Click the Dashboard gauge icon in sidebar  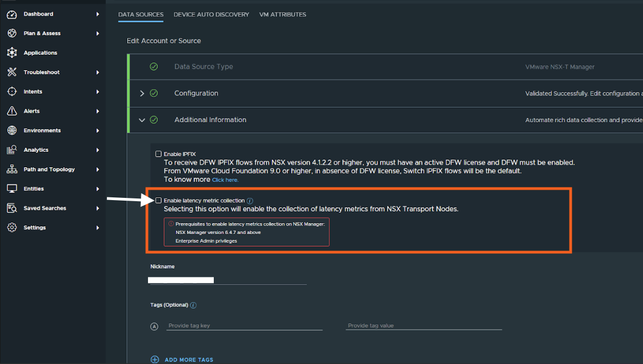12,14
